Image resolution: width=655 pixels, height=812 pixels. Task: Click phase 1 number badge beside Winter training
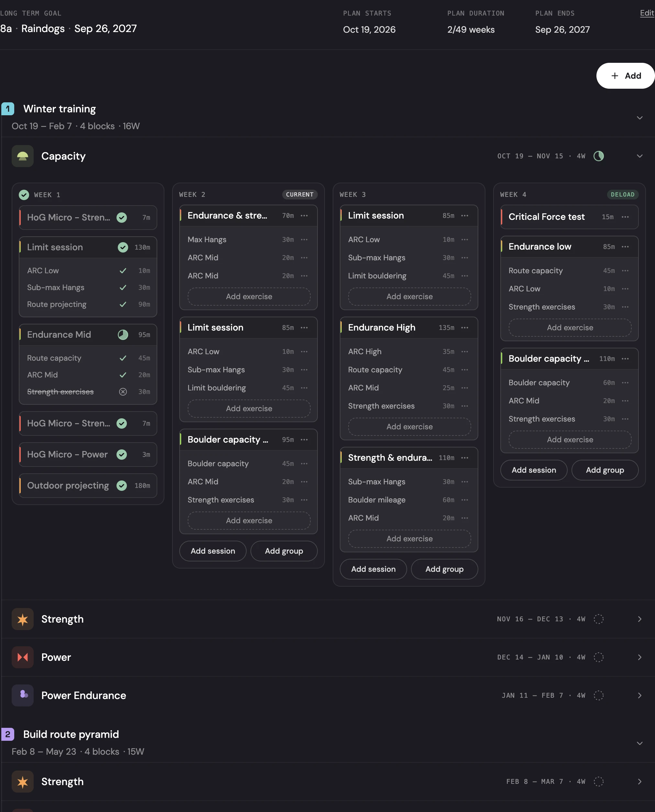click(x=7, y=109)
